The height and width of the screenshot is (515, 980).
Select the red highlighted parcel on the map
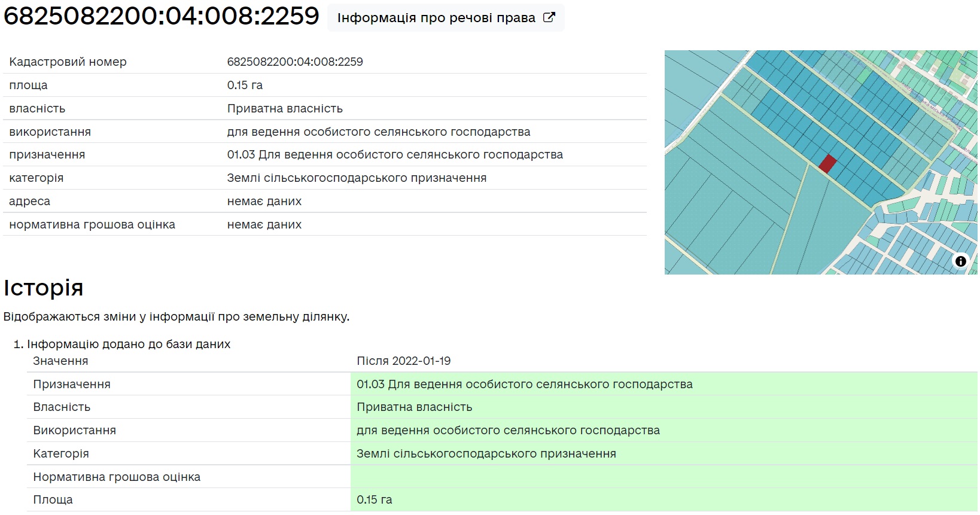click(x=827, y=163)
